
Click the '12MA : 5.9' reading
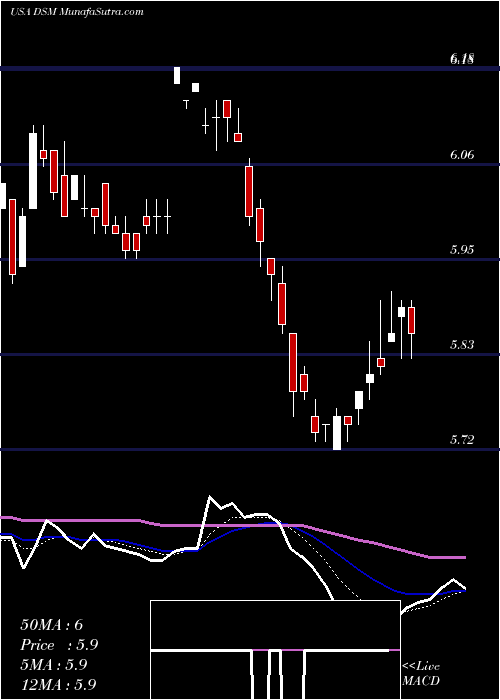58,685
